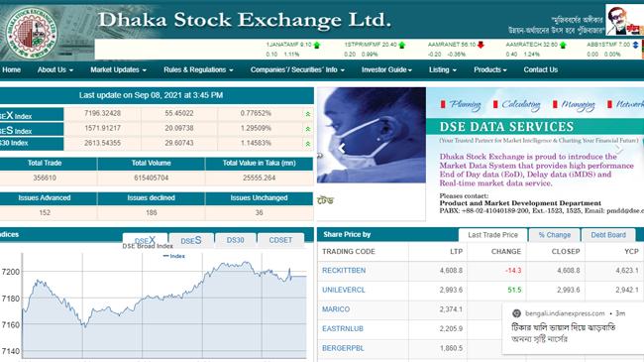The image size is (644, 362).
Task: Select the DS30 chart tab
Action: pos(236,240)
